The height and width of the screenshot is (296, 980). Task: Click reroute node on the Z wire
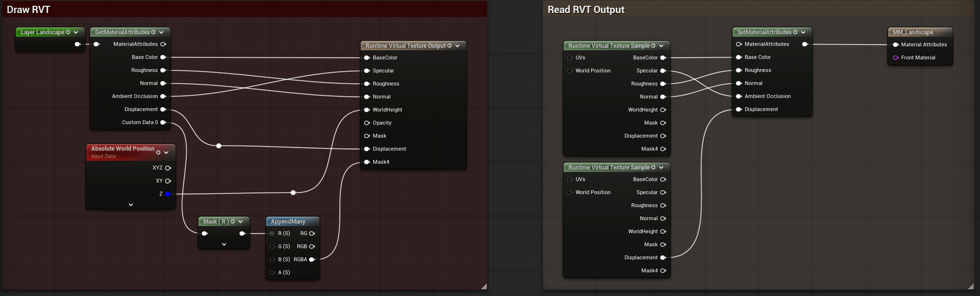(293, 193)
